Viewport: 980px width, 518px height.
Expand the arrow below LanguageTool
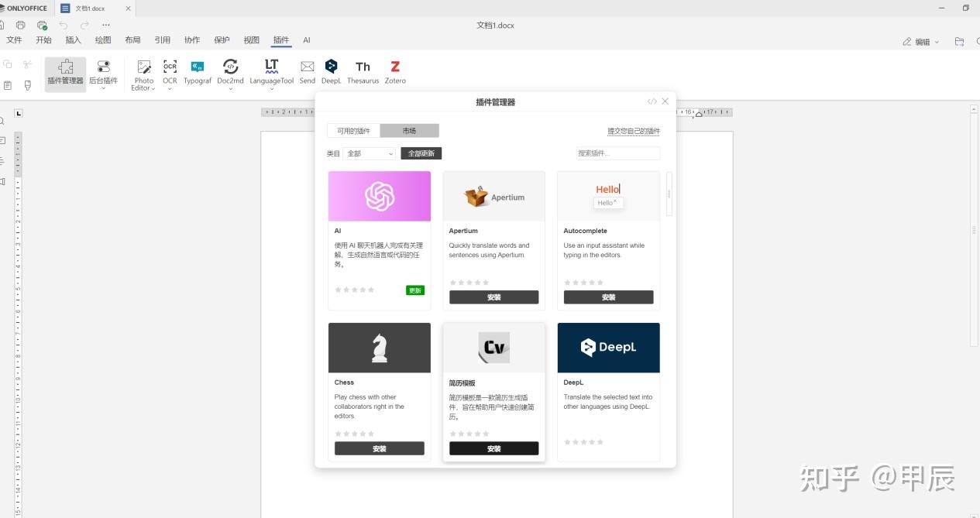click(x=271, y=88)
